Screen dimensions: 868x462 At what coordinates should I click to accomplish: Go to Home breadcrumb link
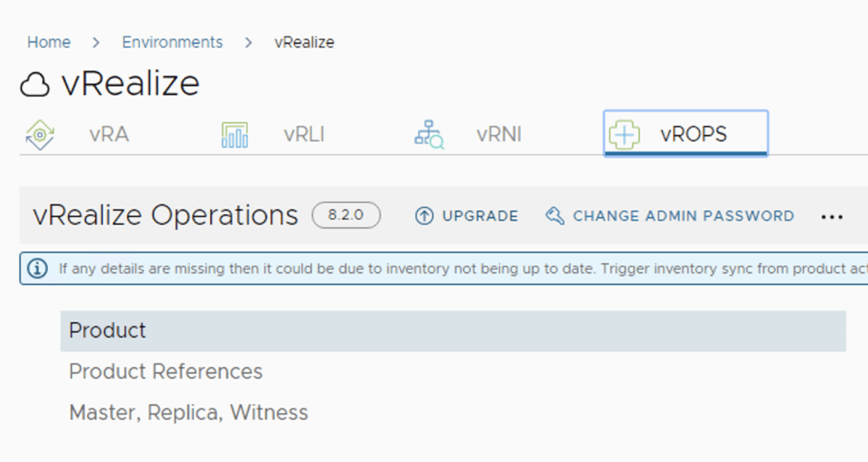tap(49, 42)
